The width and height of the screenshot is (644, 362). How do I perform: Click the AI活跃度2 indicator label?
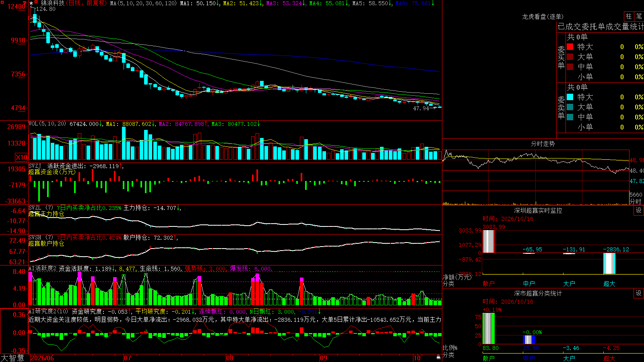click(x=43, y=268)
